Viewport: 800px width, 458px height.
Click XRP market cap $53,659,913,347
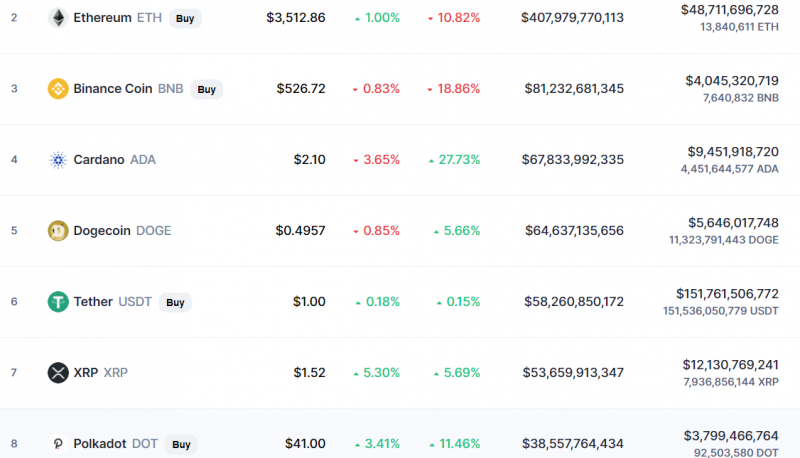coord(573,372)
